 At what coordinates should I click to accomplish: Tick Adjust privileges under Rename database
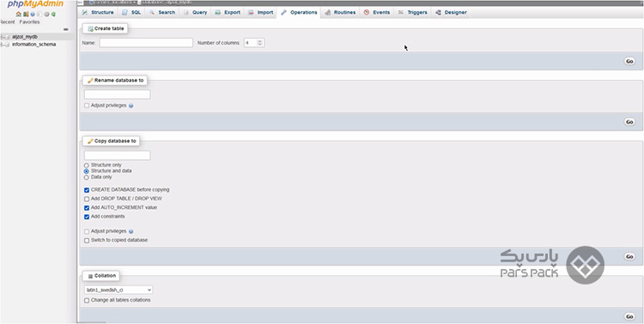[x=87, y=106]
